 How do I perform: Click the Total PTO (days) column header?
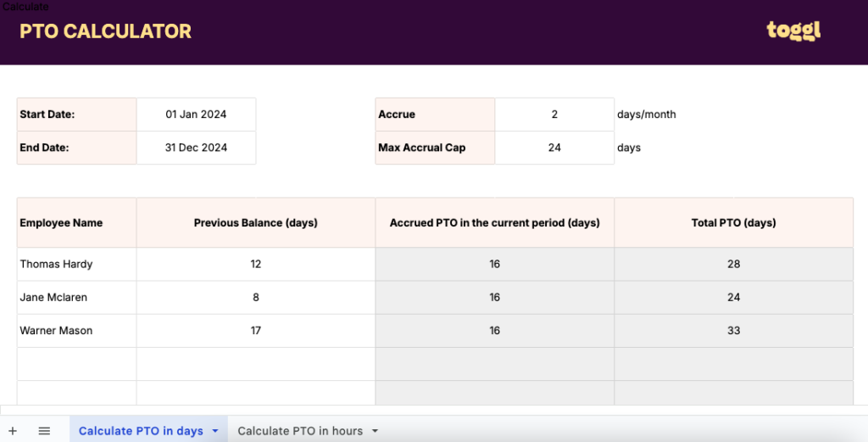click(733, 223)
